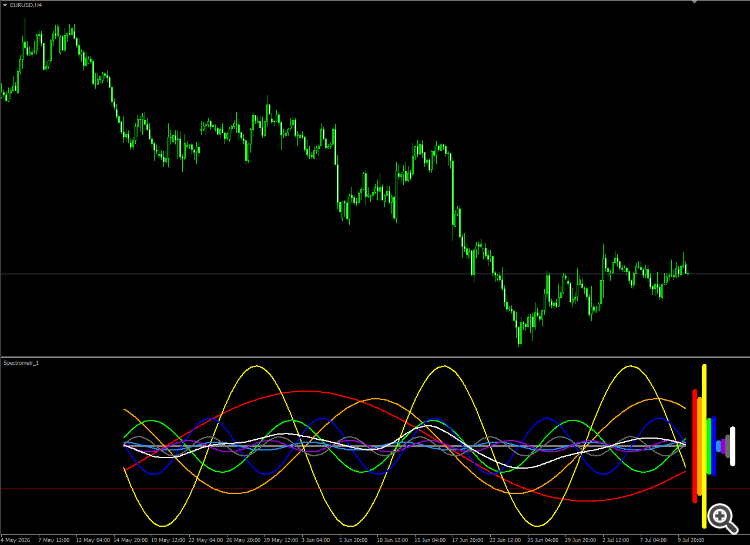Select the dark blue spectrum bar
The height and width of the screenshot is (545, 750).
714,446
